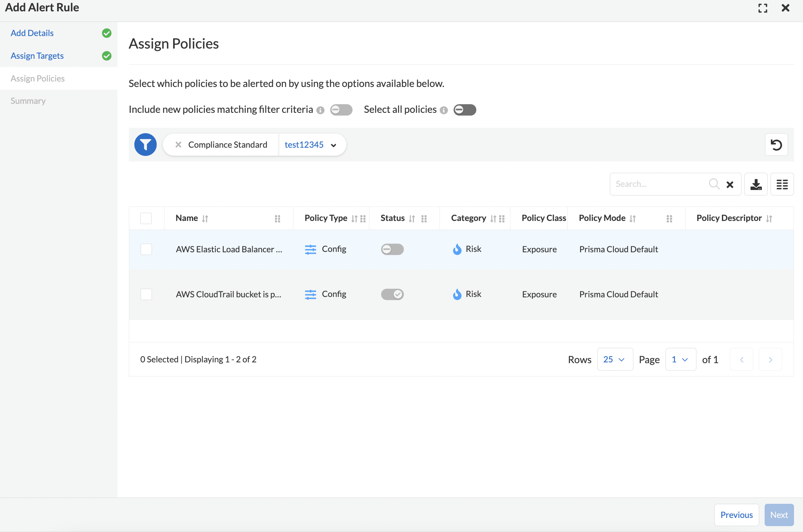Remove the Compliance Standard filter
Screen dimensions: 803x532
click(x=179, y=145)
